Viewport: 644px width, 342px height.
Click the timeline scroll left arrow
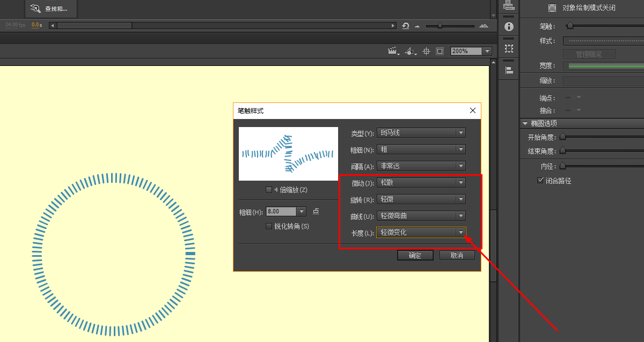click(52, 25)
